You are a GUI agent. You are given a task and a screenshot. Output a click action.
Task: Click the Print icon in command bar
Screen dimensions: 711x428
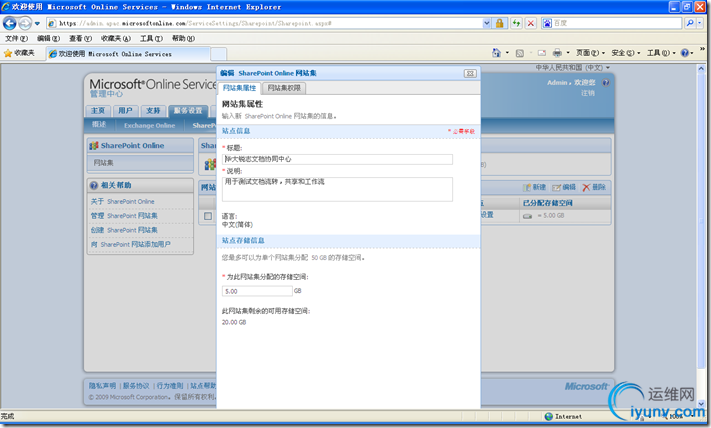[x=557, y=53]
